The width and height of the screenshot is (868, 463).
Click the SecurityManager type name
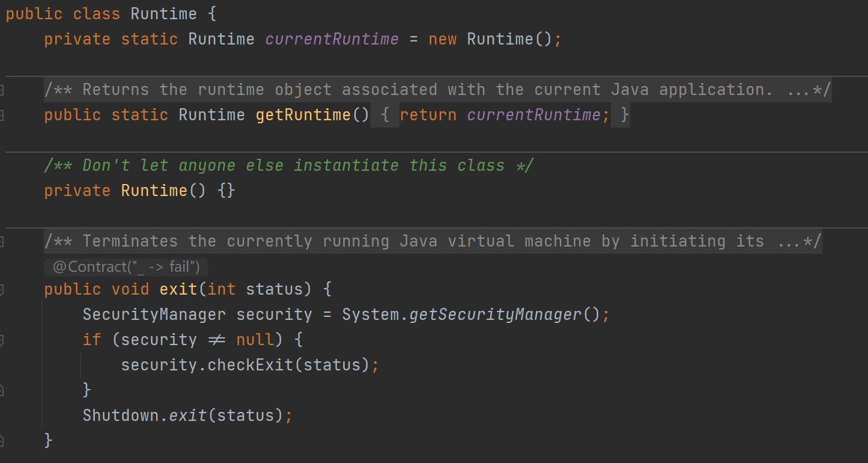pos(154,314)
